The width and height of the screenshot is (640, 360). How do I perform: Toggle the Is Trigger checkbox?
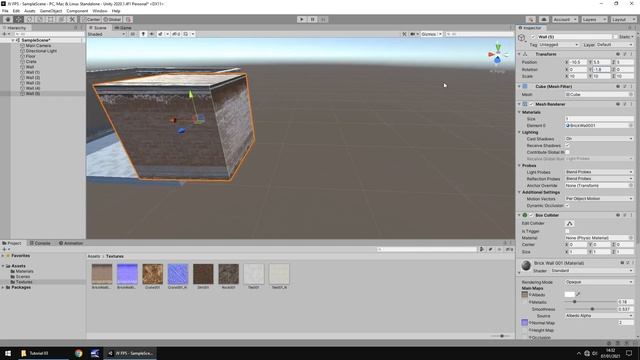[567, 231]
